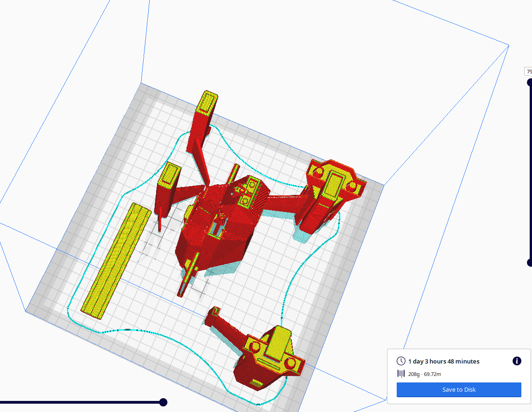
Task: Click the Save to Disk button
Action: (x=459, y=389)
